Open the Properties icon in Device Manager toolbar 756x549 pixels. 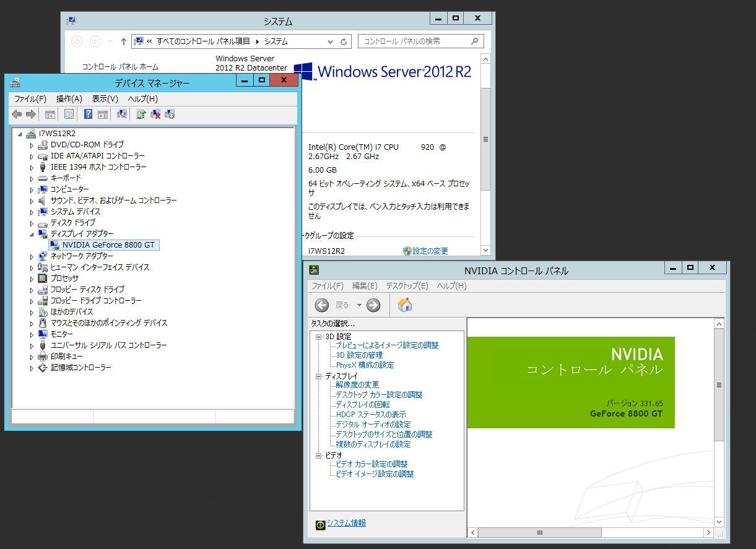pos(69,114)
